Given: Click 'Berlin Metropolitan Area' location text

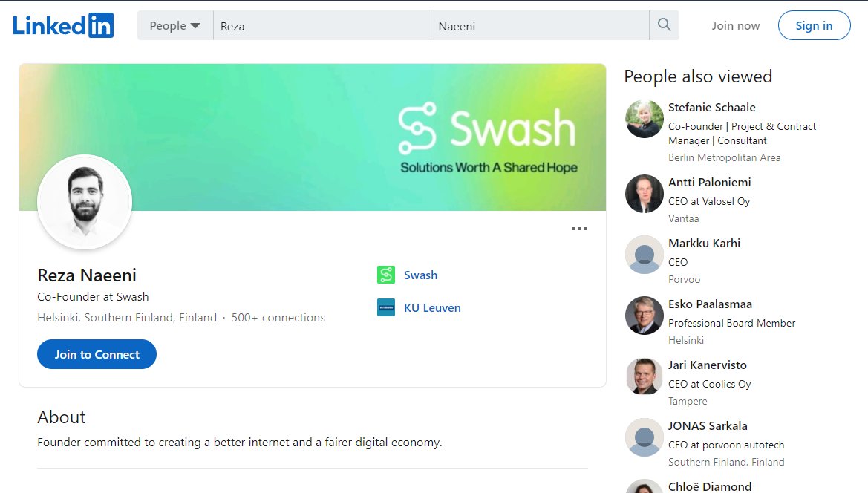Looking at the screenshot, I should (725, 157).
